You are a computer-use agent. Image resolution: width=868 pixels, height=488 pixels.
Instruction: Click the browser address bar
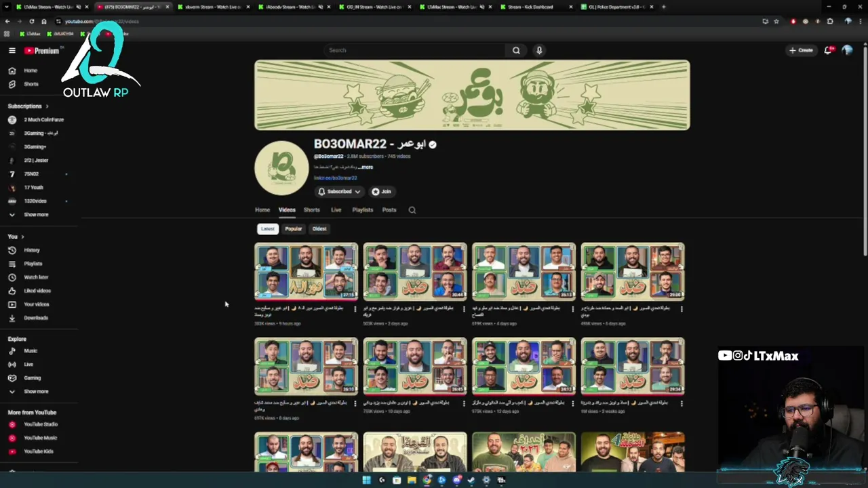click(407, 21)
